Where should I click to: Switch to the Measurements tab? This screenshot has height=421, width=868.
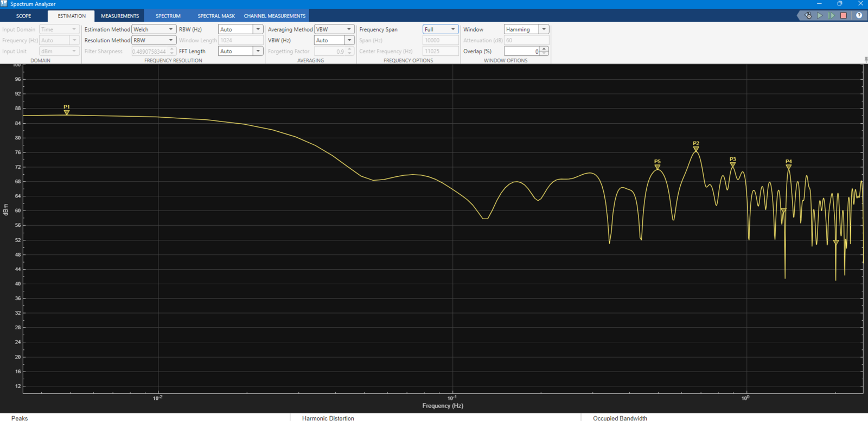[x=120, y=16]
